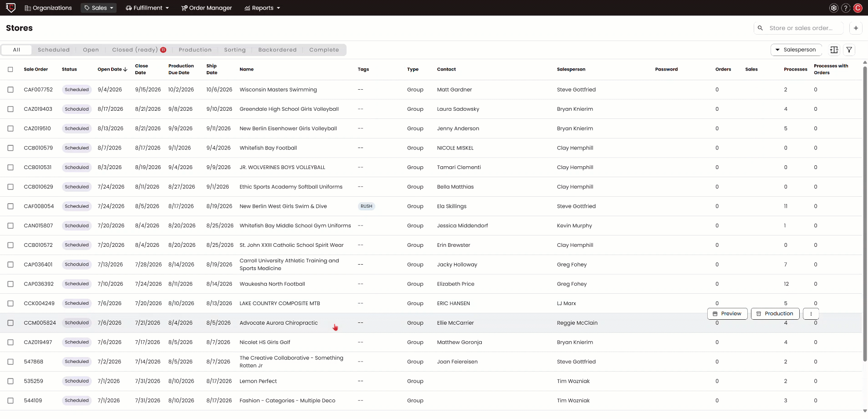
Task: Click Processes column header
Action: tap(795, 69)
